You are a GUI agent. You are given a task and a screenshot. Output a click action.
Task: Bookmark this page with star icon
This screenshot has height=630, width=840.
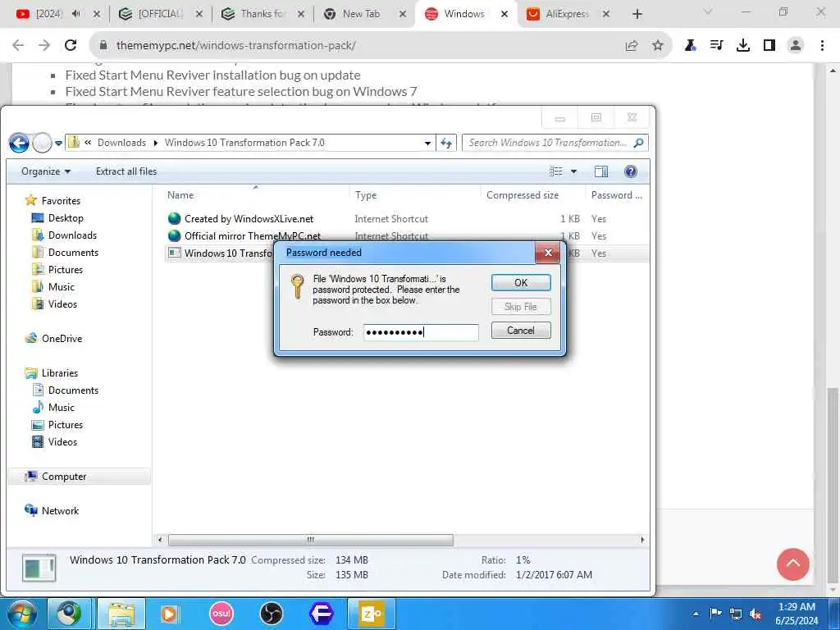(658, 46)
